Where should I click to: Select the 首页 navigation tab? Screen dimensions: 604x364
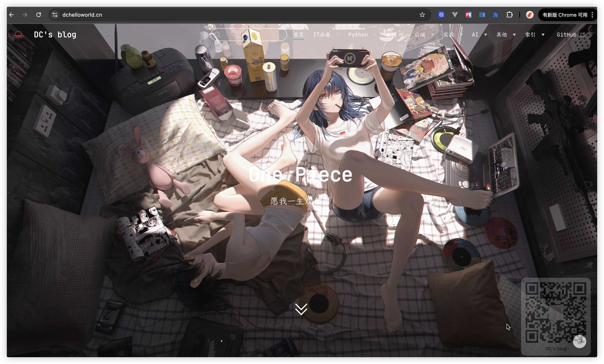point(299,35)
